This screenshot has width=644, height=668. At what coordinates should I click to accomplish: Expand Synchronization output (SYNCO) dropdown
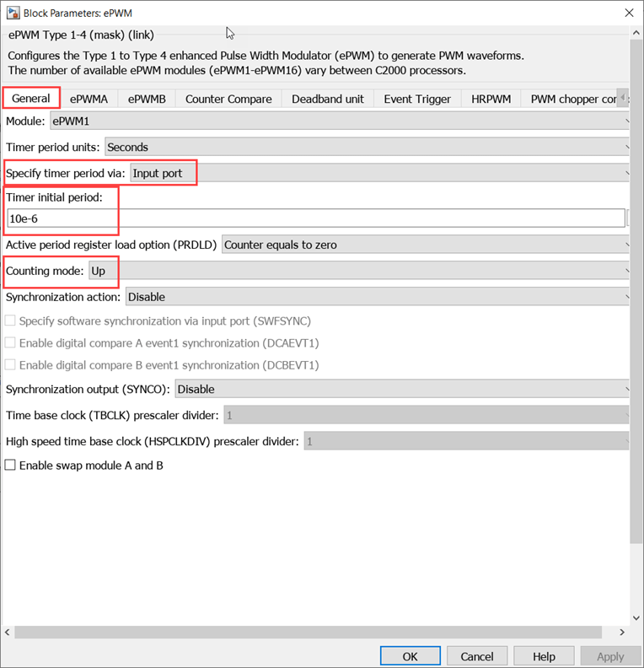point(401,389)
